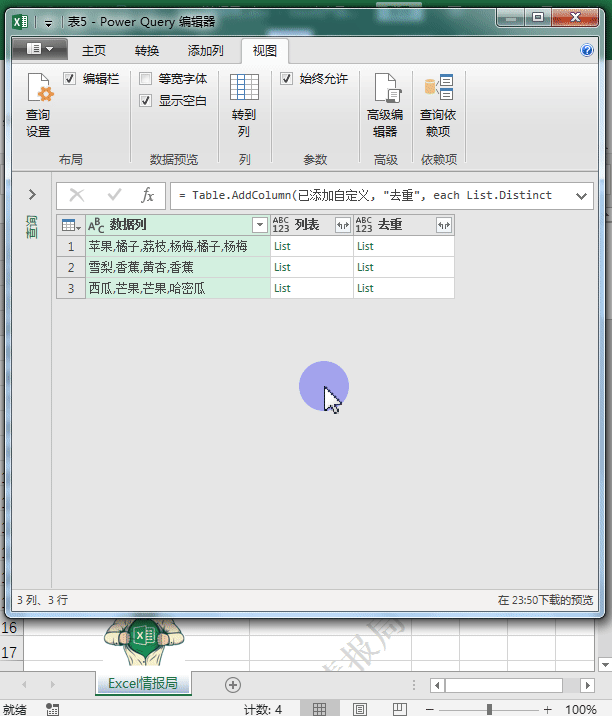Open the 数据列 column filter dropdown

pyautogui.click(x=259, y=225)
